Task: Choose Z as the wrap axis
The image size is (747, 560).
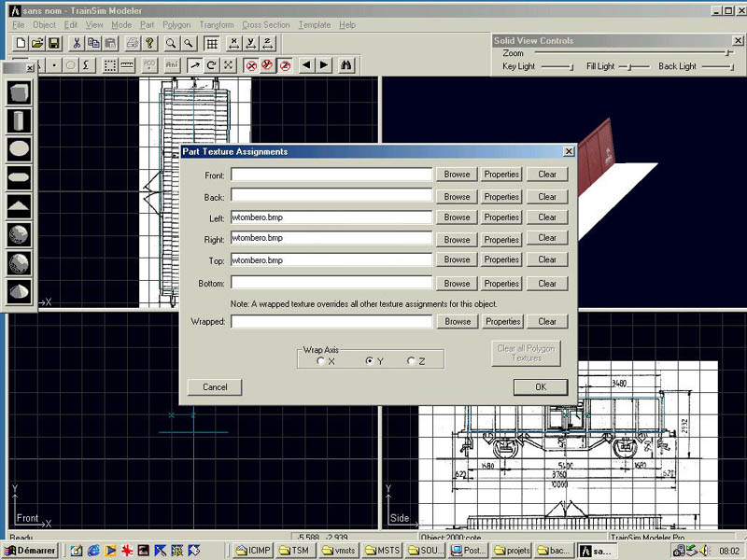Action: [411, 361]
